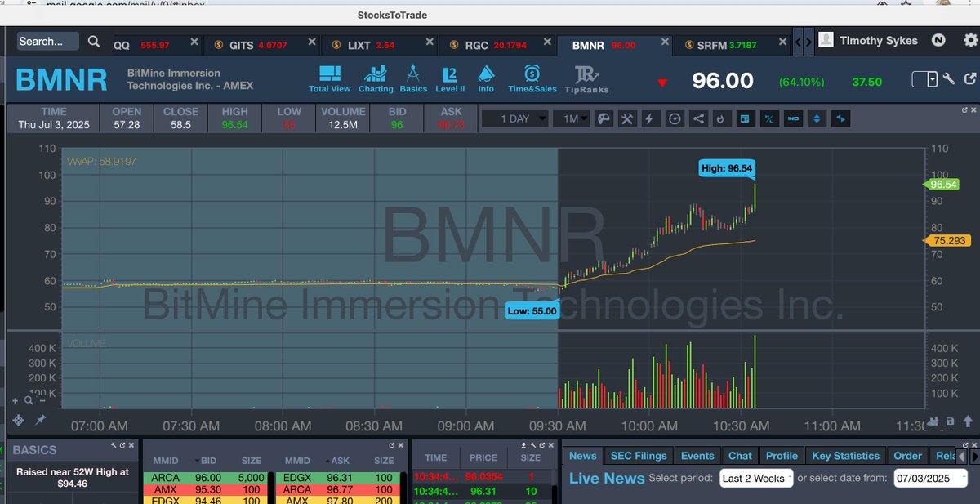Share the chart

click(698, 118)
